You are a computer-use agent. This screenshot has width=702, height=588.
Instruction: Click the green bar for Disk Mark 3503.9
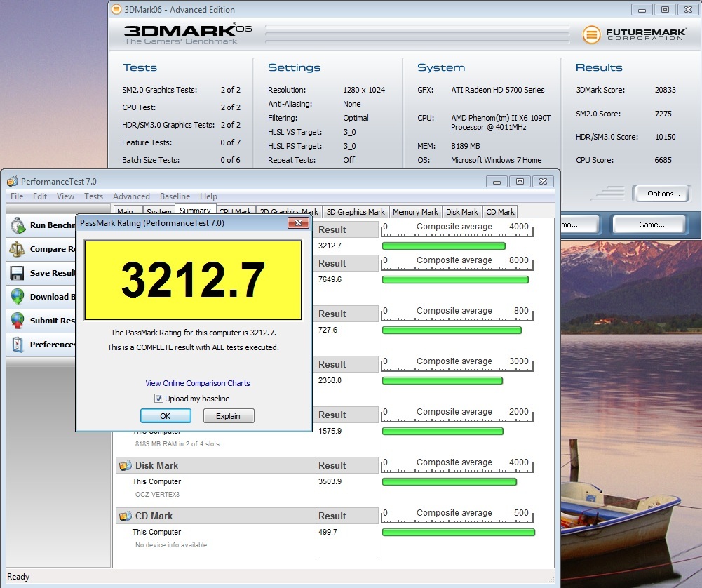pos(450,482)
